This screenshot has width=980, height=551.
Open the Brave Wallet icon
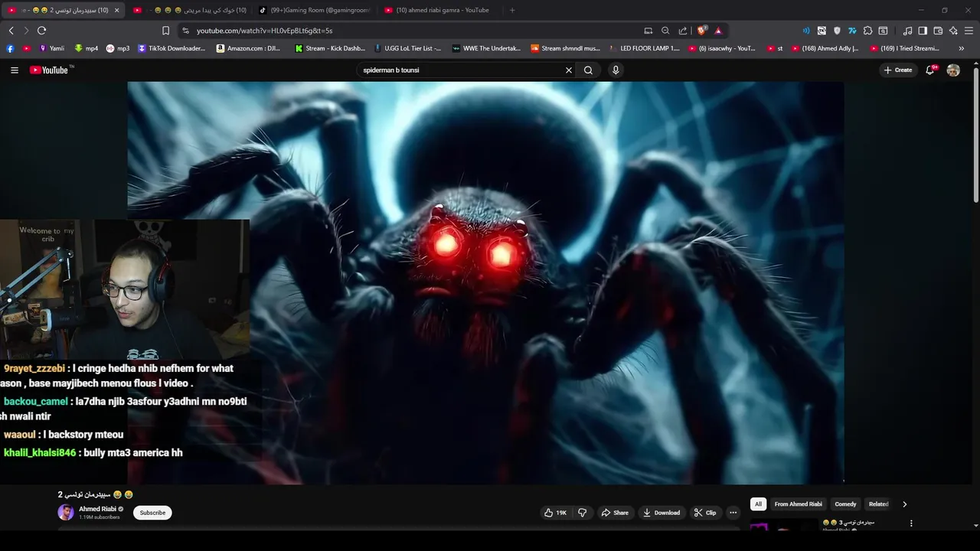pos(938,31)
